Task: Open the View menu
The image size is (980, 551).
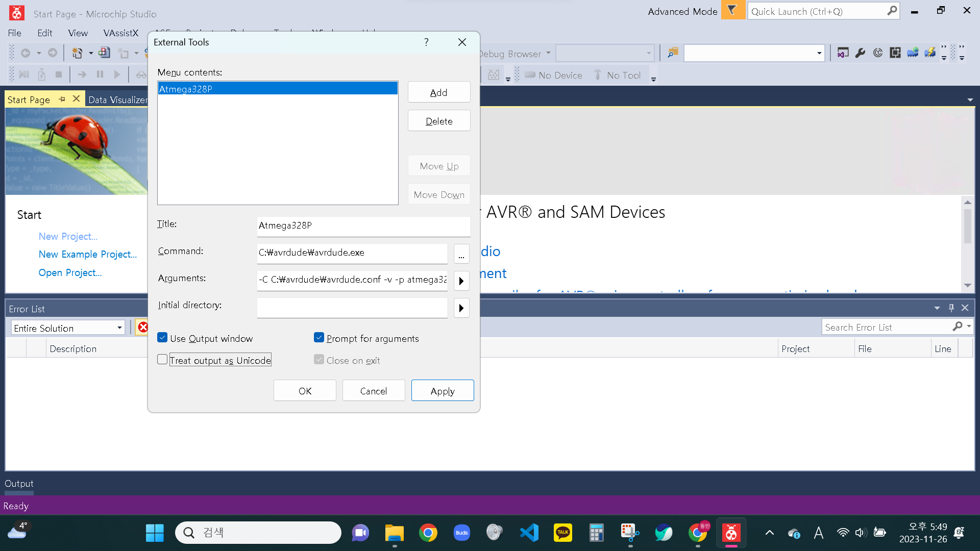Action: pyautogui.click(x=78, y=33)
